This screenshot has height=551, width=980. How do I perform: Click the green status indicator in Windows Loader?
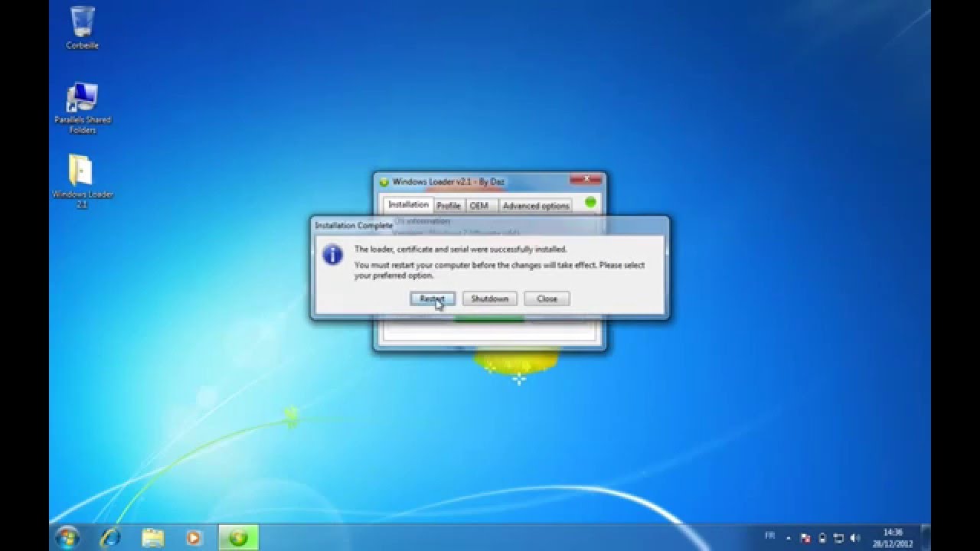590,203
